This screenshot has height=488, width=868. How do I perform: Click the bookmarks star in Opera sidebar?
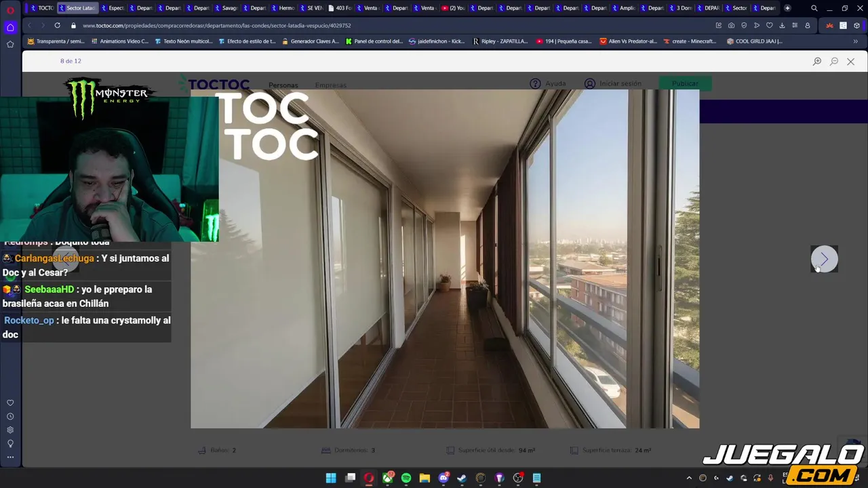tap(10, 44)
